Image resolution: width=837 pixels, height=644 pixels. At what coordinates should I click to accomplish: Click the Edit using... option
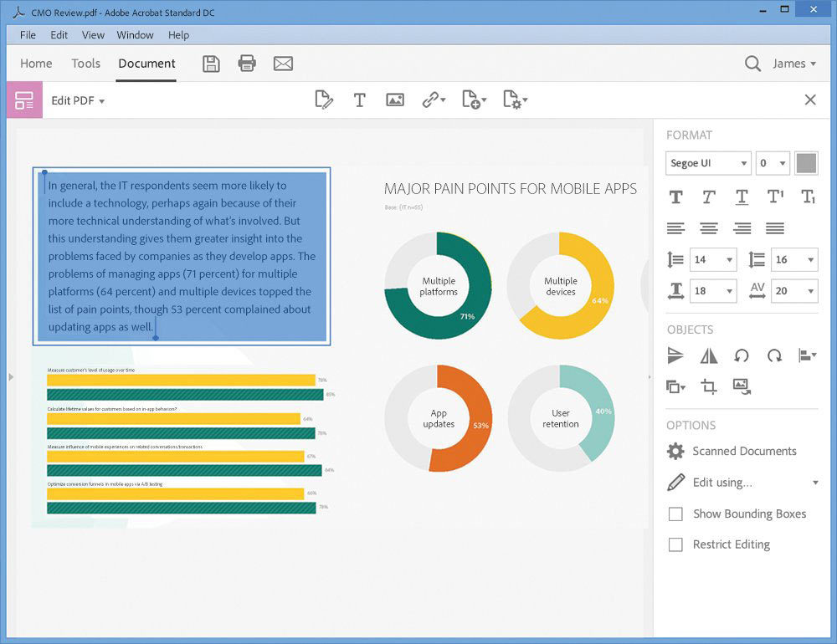tap(722, 483)
